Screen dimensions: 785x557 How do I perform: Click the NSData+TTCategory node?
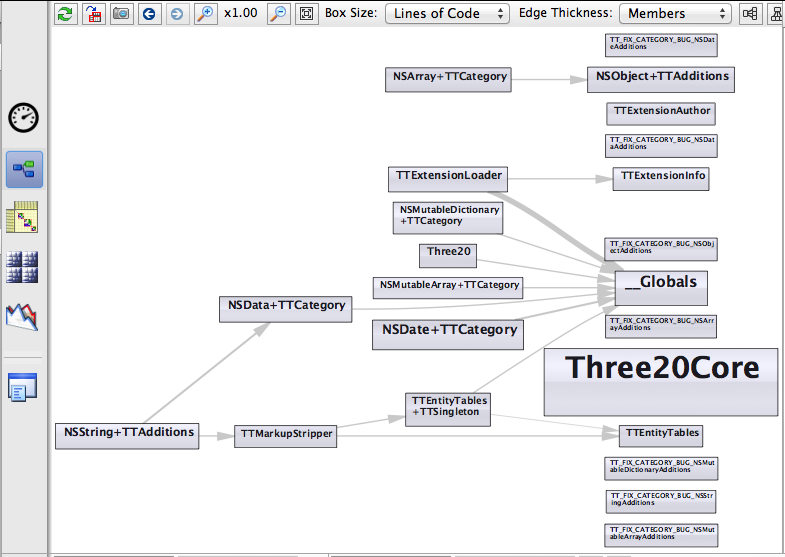click(285, 309)
